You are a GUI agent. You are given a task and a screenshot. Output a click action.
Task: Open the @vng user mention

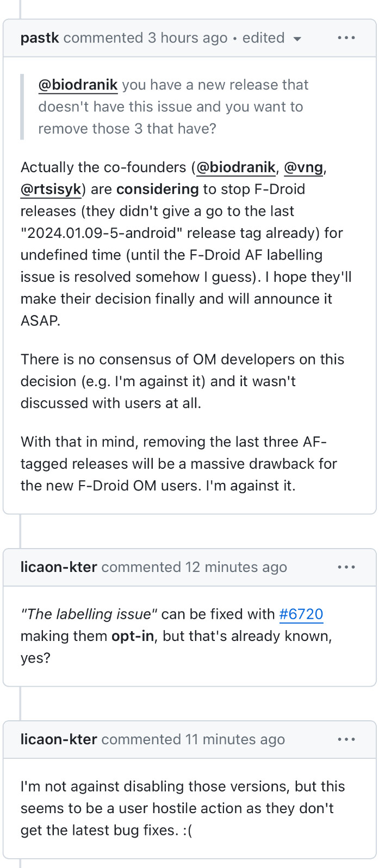point(303,167)
